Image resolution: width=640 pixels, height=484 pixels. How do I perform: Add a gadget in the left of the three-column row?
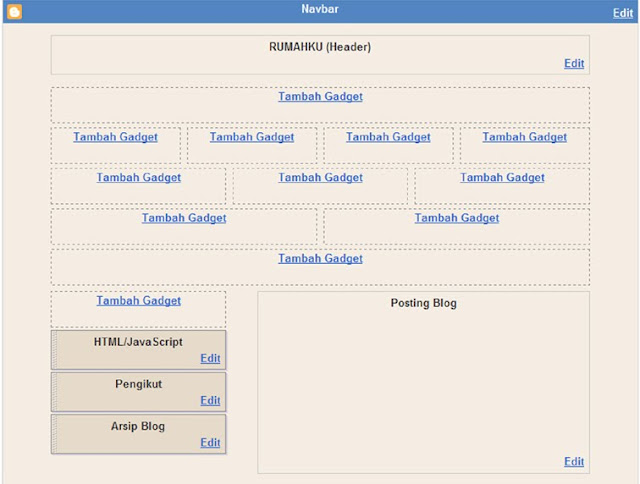tap(139, 177)
